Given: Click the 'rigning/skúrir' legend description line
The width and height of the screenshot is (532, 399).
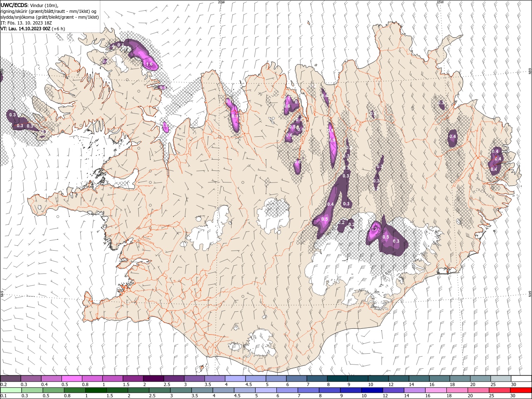Looking at the screenshot, I should 49,11.
